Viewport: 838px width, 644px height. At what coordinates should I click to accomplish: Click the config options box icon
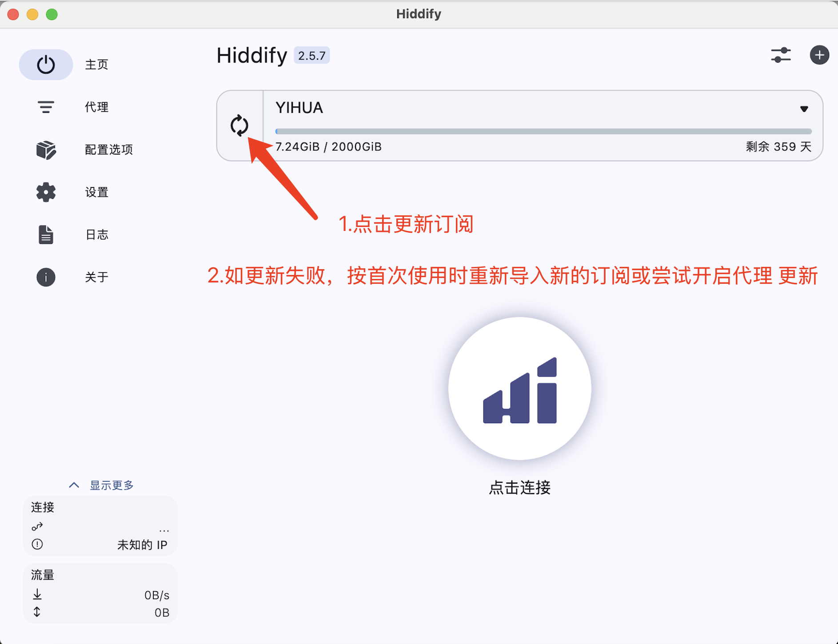tap(46, 150)
